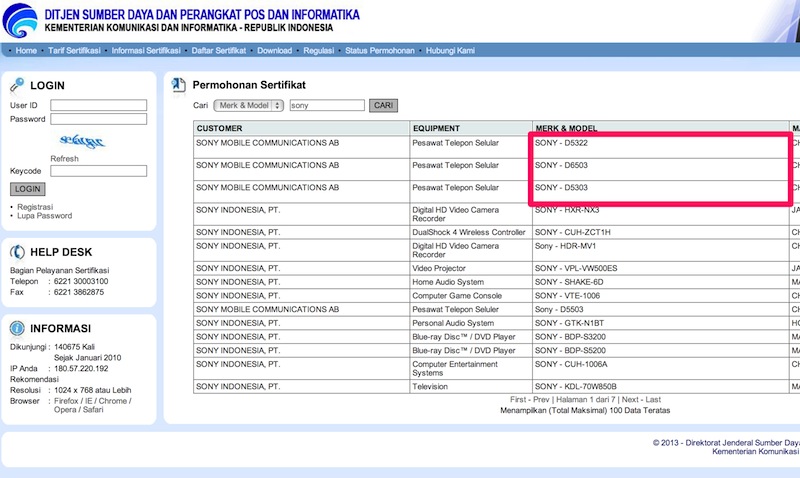Open Status Permohonan menu item
This screenshot has width=800, height=478.
pyautogui.click(x=380, y=51)
